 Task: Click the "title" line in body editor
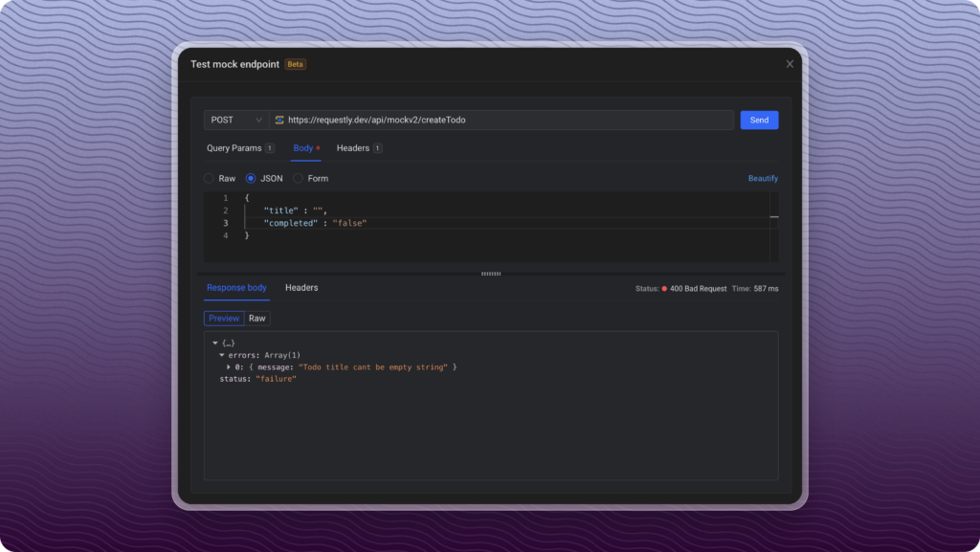295,210
